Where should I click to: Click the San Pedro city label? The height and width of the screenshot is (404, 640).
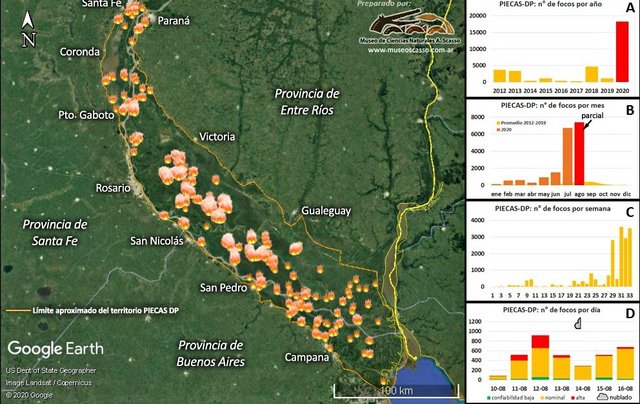tap(223, 288)
